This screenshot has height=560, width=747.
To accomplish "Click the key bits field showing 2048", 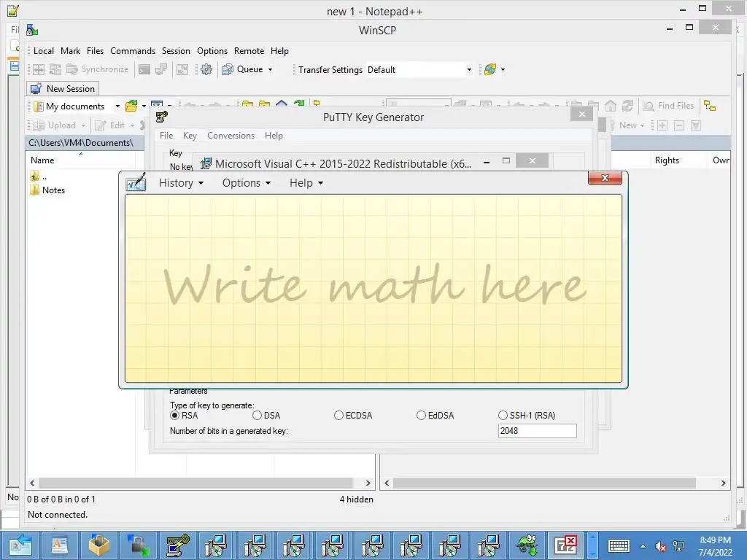I will tap(538, 431).
